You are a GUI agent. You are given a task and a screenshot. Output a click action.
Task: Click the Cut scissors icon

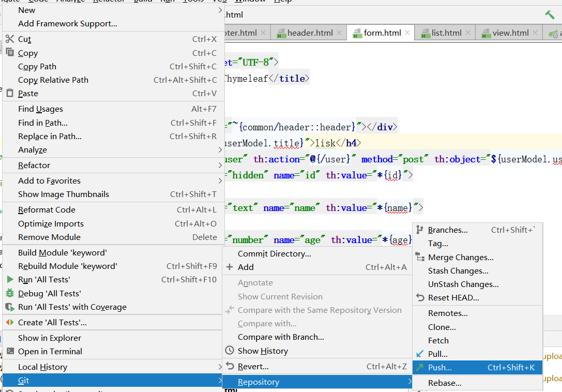(x=10, y=39)
